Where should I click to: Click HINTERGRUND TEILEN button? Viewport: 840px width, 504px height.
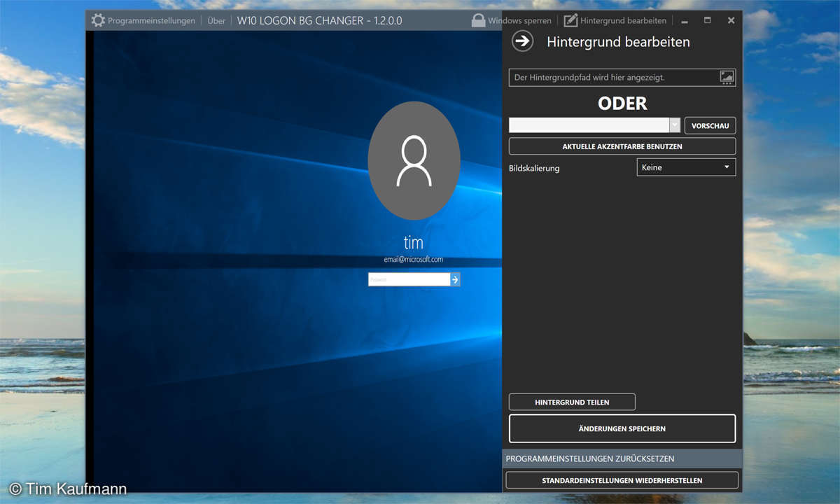point(572,402)
